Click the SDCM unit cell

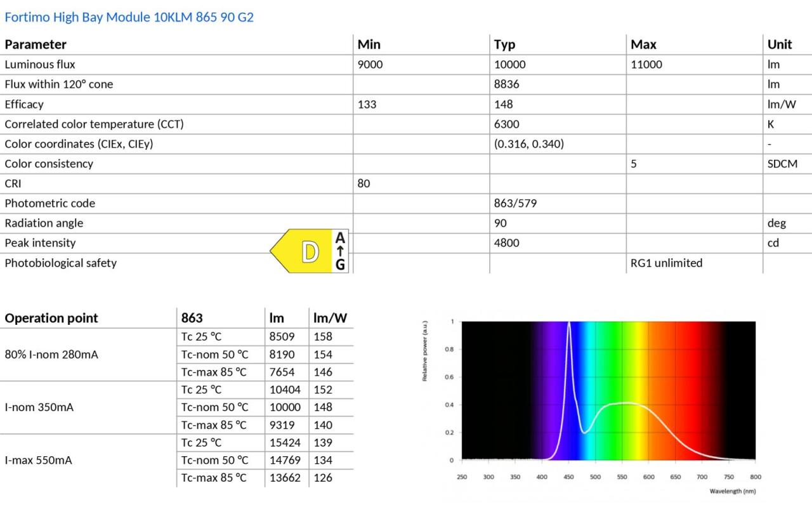(x=782, y=164)
